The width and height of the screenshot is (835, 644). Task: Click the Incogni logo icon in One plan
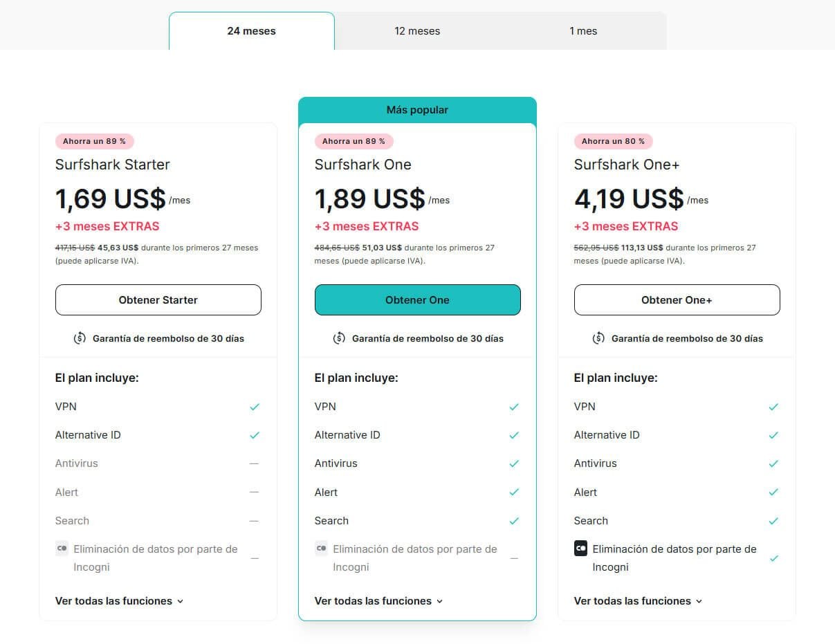[x=321, y=548]
